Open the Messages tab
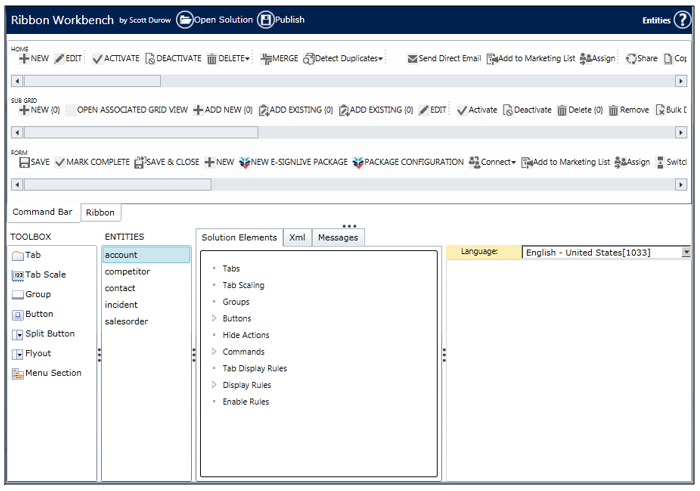The width and height of the screenshot is (700, 491). pyautogui.click(x=337, y=237)
